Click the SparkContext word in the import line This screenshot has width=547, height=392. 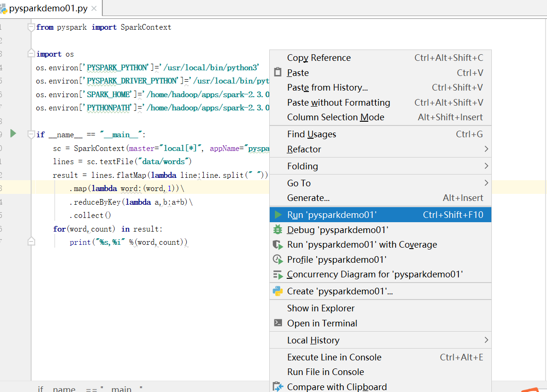146,27
